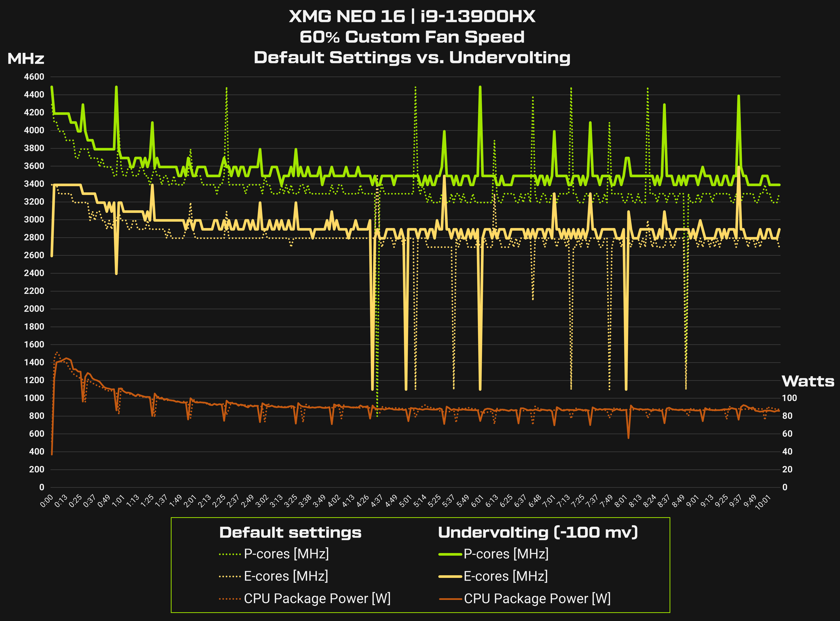Click the "2800" MHz axis tick label
Viewport: 840px width, 621px height.
(34, 237)
